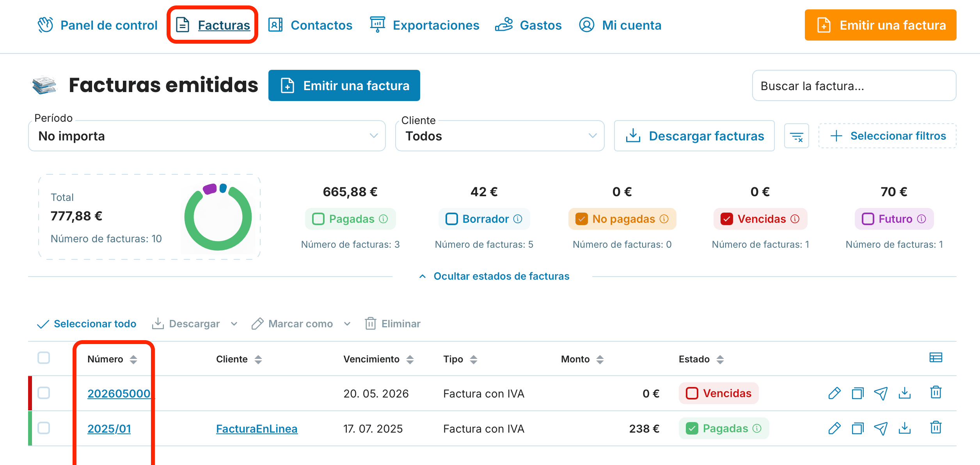Uncheck the No pagadas status filter
Image resolution: width=980 pixels, height=465 pixels.
point(582,219)
